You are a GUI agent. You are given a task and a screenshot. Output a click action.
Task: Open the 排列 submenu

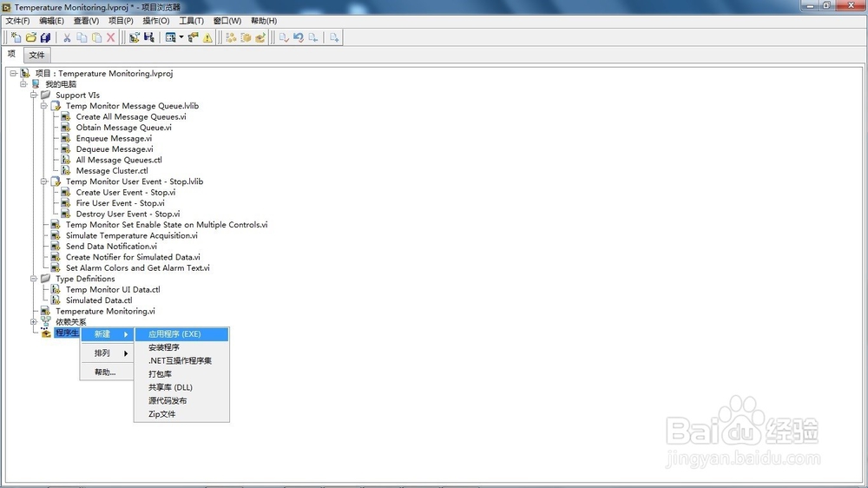107,353
